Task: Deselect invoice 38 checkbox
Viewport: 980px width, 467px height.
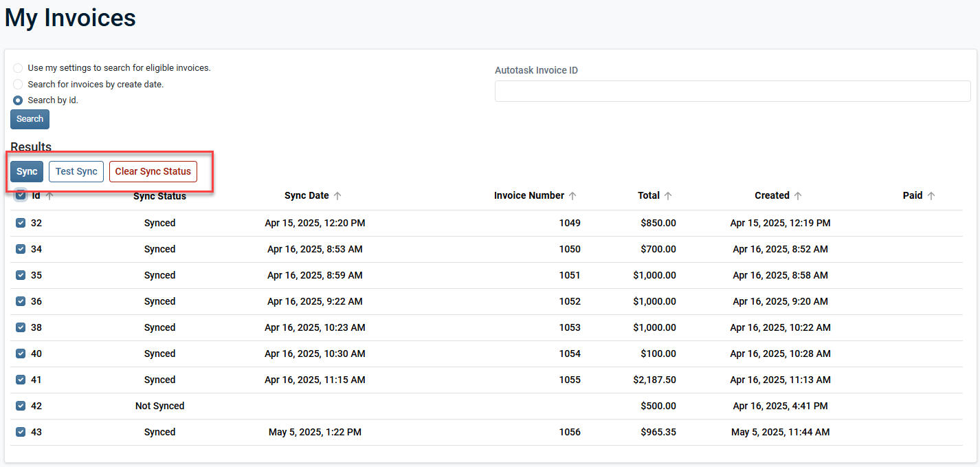Action: tap(21, 327)
